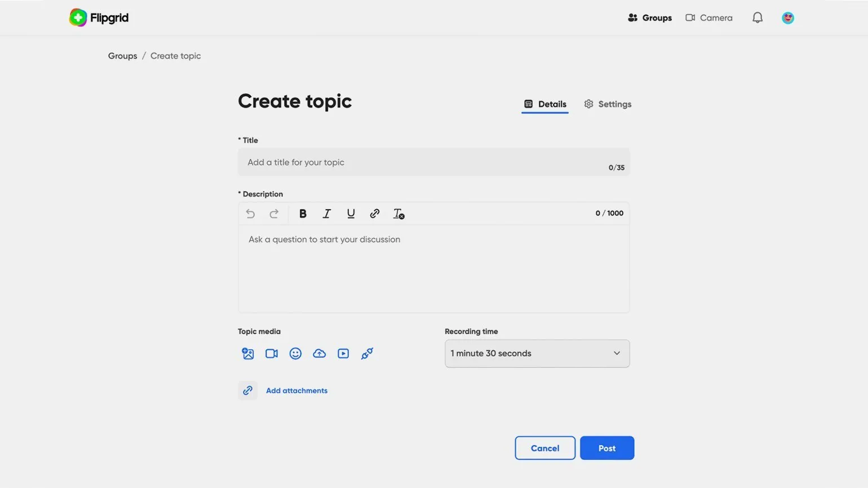The height and width of the screenshot is (488, 868).
Task: Choose an emoji for topic media
Action: click(295, 353)
